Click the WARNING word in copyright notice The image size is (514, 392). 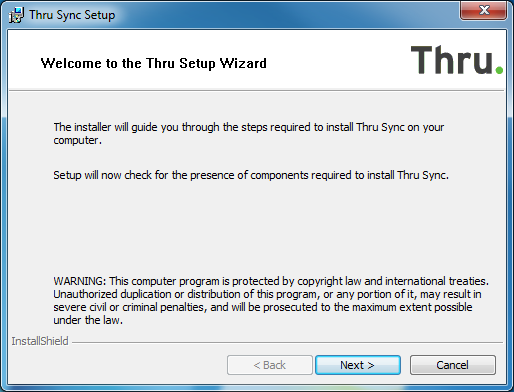[x=80, y=281]
